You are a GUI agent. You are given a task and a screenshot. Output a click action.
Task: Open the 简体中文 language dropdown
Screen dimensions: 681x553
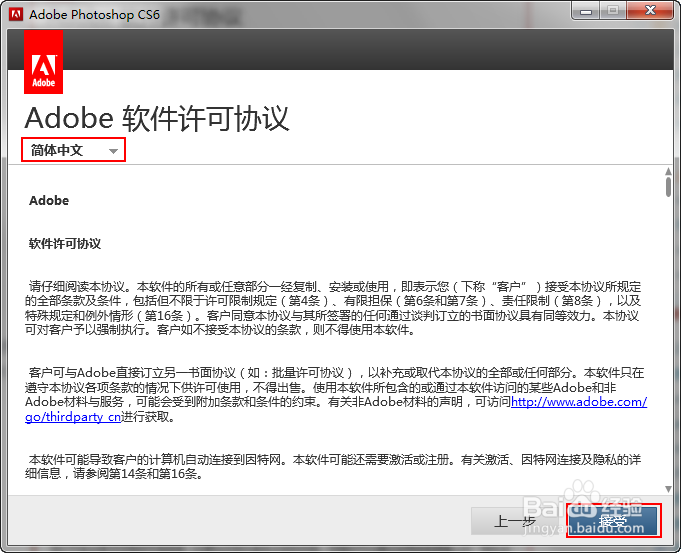(73, 150)
